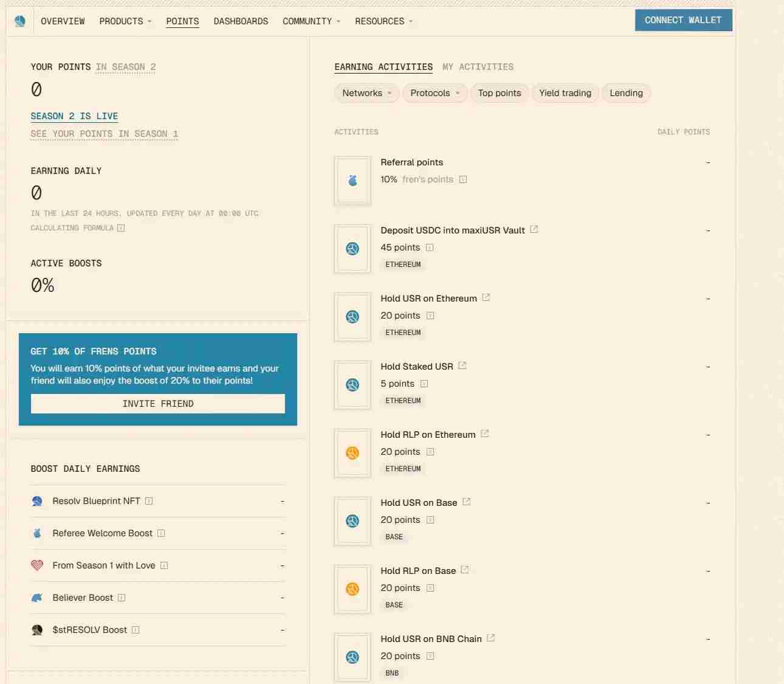Open external link for Deposit USDC into maxiUSR Vault
784x684 pixels.
[534, 230]
